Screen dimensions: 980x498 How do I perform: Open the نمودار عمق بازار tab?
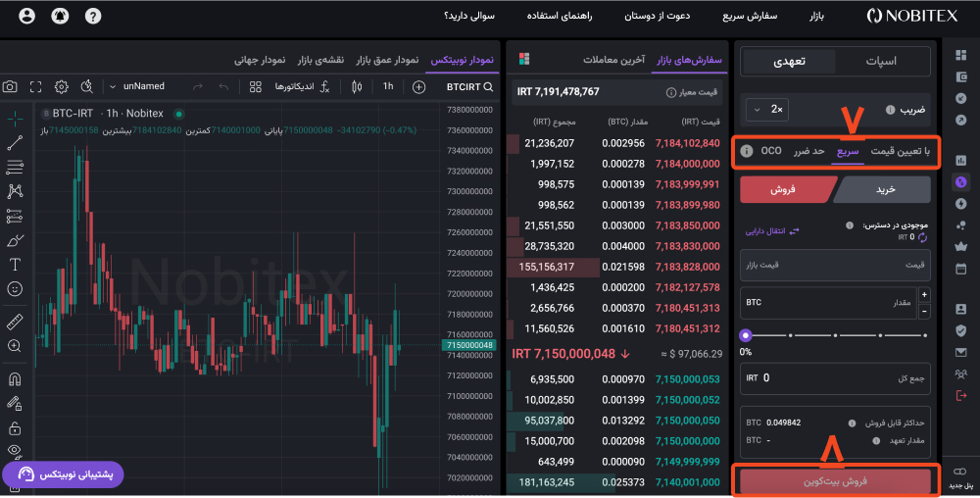click(389, 60)
